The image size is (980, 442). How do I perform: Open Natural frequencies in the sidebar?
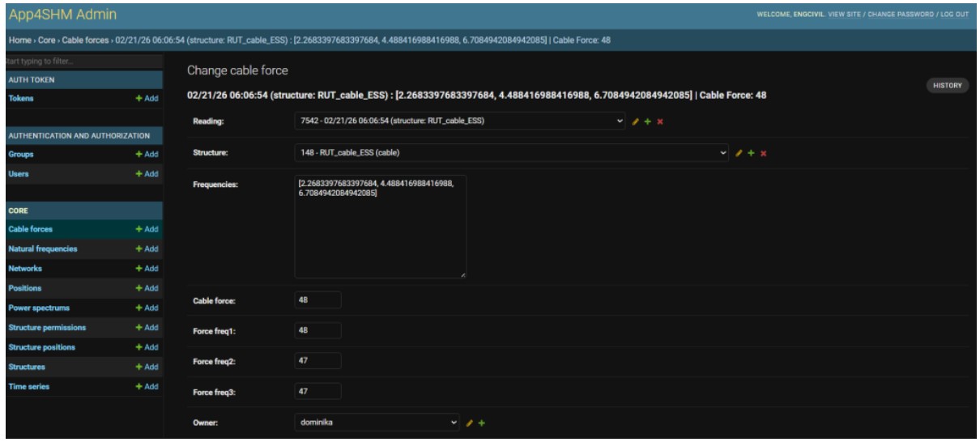(43, 249)
